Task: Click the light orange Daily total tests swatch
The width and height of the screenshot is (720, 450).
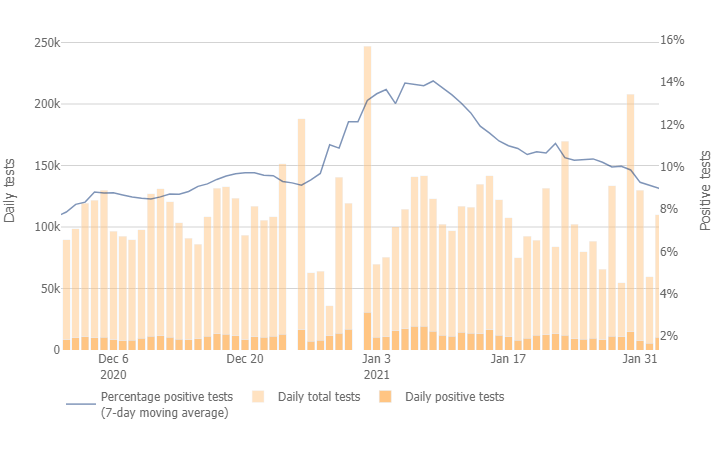Action: coord(255,397)
